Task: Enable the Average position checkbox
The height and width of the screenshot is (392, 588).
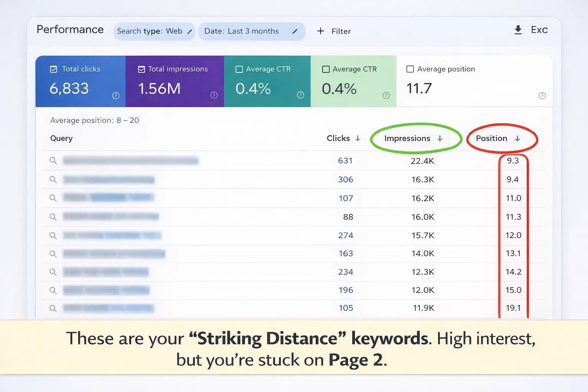Action: (x=410, y=69)
